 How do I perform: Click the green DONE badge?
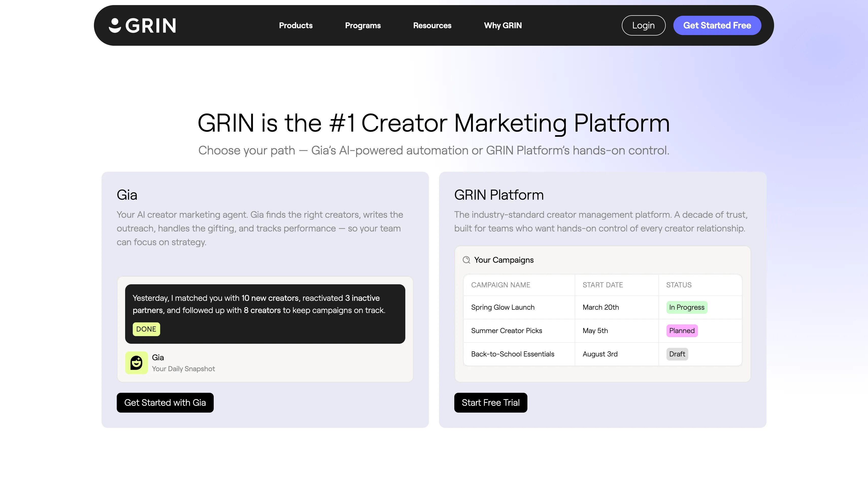click(146, 329)
